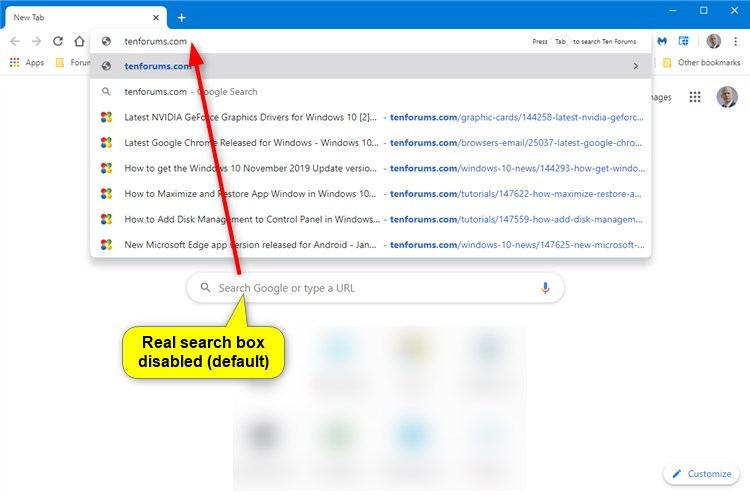Image resolution: width=750 pixels, height=495 pixels.
Task: Select the highlighted tenforums.com suggestion
Action: click(x=371, y=66)
